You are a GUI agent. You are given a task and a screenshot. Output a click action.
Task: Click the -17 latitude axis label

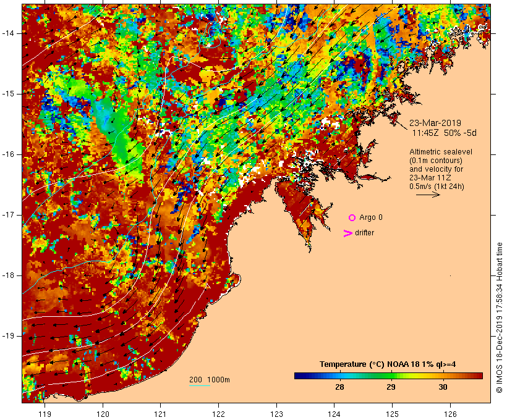click(9, 215)
